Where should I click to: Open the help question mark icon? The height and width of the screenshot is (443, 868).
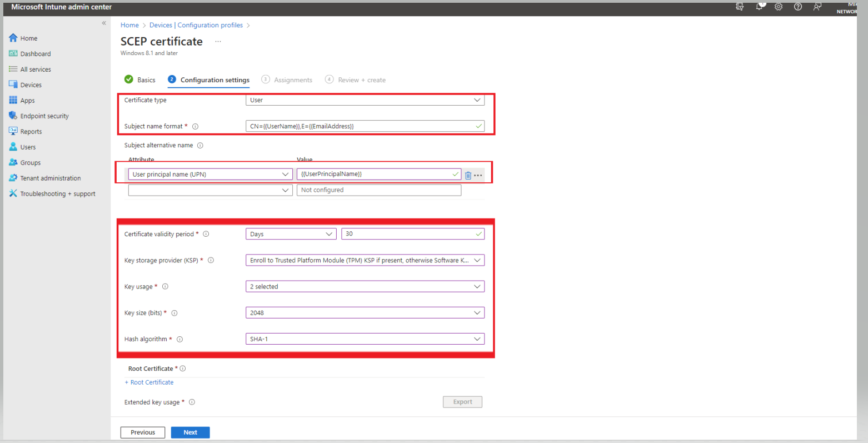coord(797,7)
